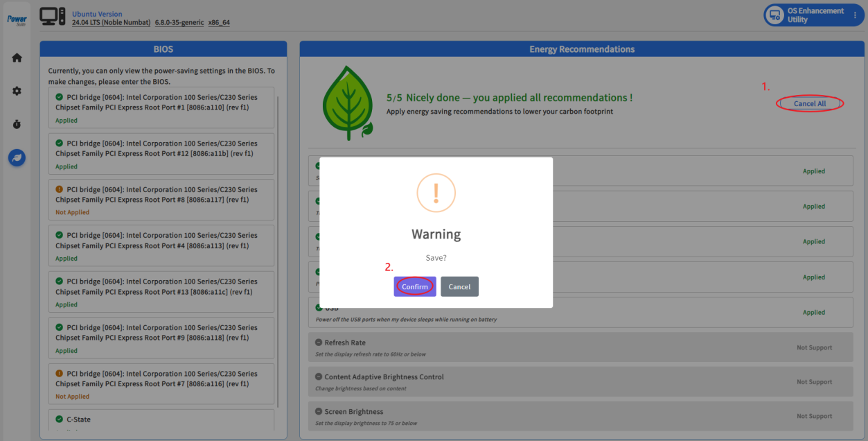
Task: Click green check icon for Root Port #13
Action: pos(60,282)
